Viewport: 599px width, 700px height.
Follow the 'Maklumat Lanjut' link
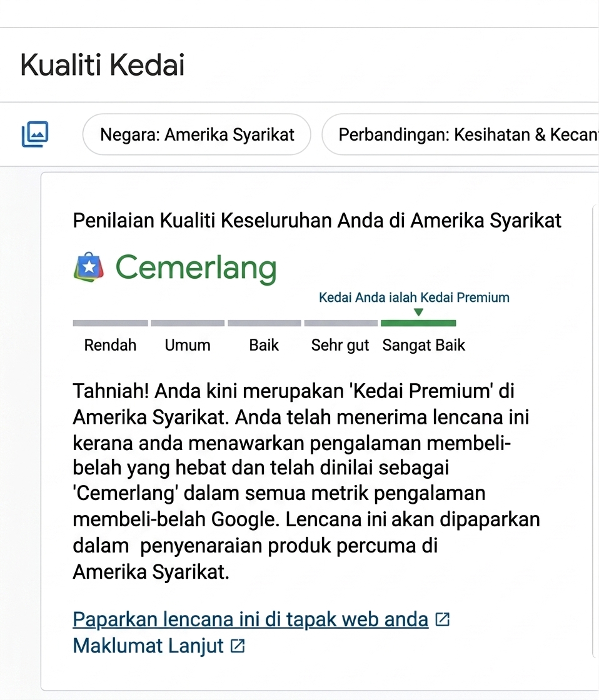pos(148,646)
